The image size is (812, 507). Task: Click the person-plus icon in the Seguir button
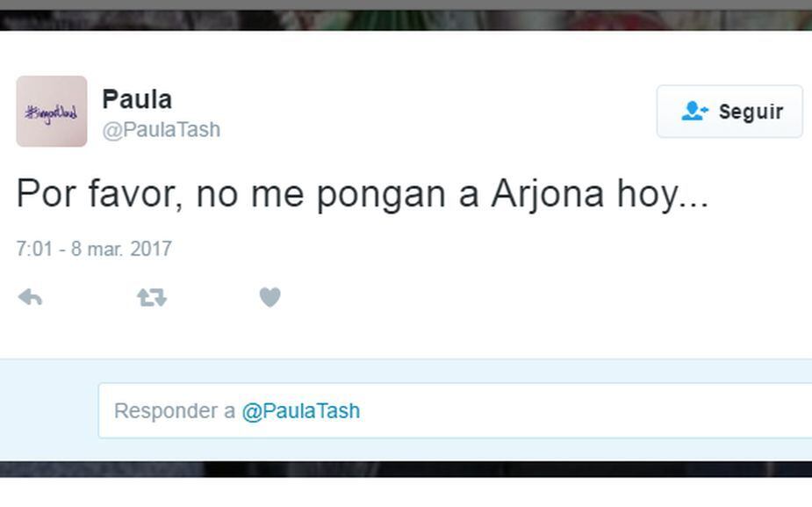tap(694, 111)
